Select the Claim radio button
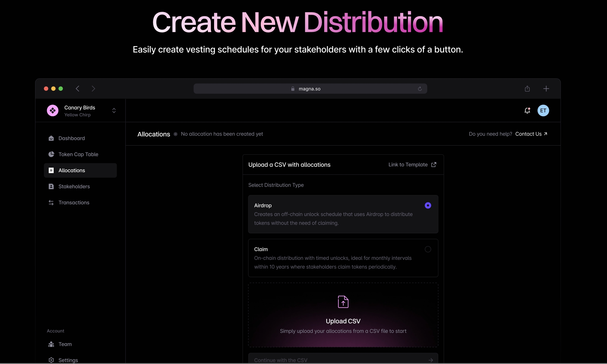The image size is (607, 364). (x=428, y=249)
